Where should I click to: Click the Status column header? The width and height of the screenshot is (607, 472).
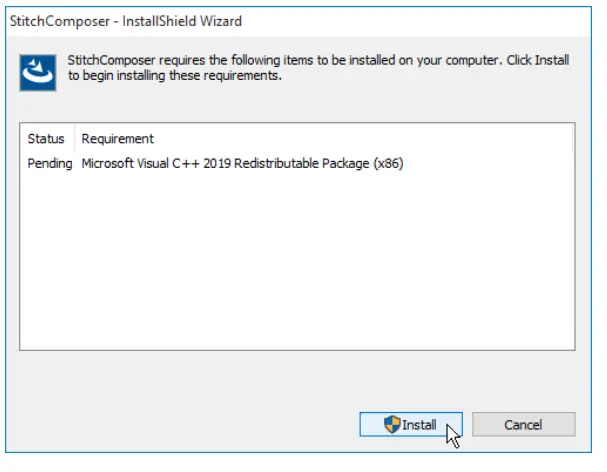pos(46,139)
